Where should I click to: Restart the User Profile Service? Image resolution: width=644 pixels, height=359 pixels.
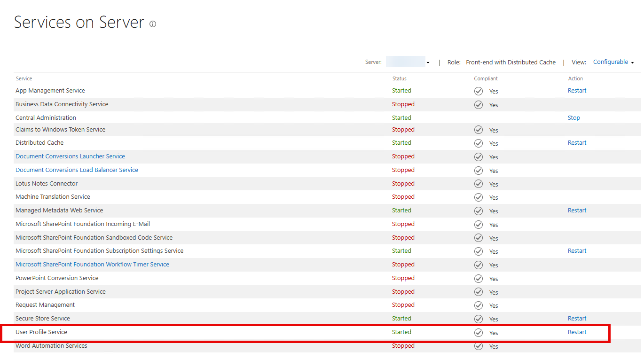point(577,332)
